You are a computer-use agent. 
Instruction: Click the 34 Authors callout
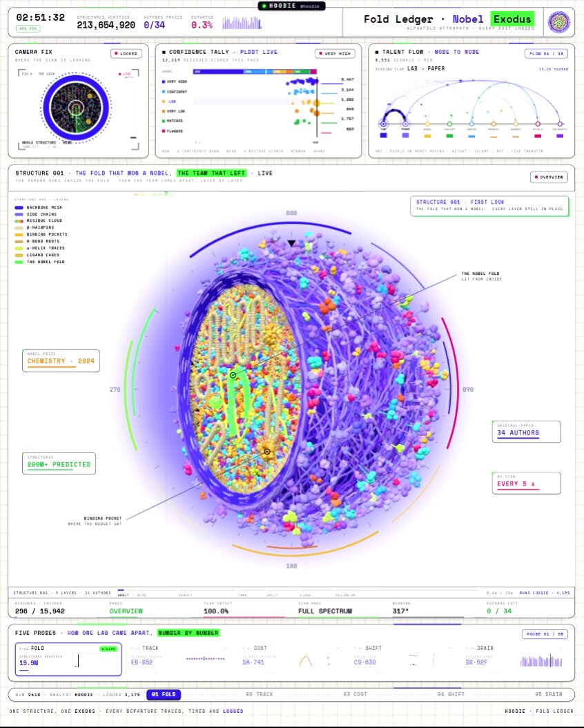tap(527, 432)
